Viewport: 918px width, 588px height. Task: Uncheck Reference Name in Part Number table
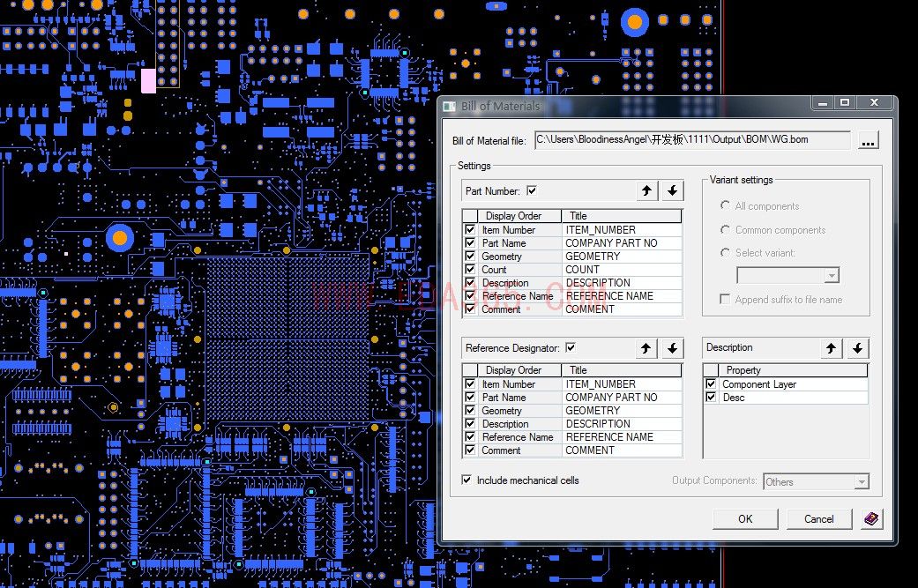(470, 295)
